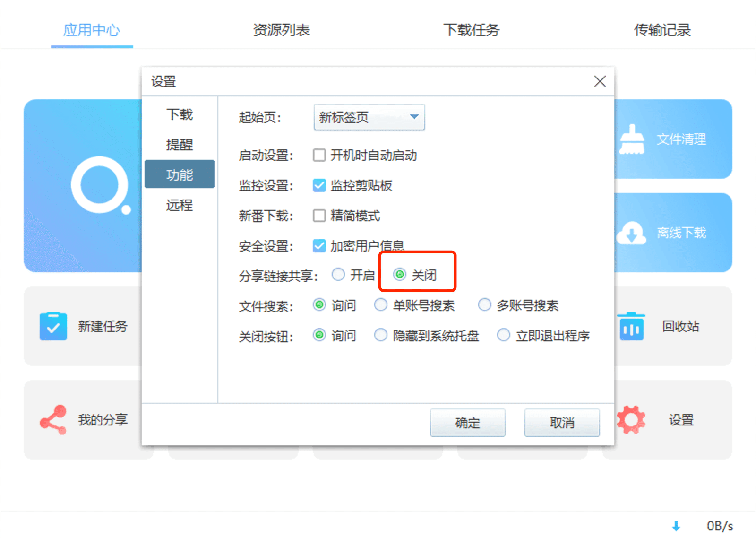This screenshot has height=538, width=756.
Task: Expand the start page dropdown
Action: 414,117
